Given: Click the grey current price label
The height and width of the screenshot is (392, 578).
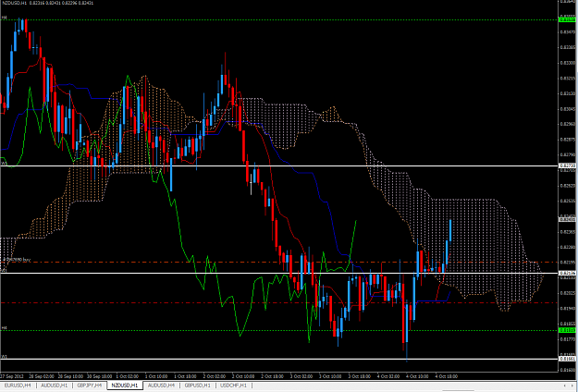Looking at the screenshot, I should pyautogui.click(x=568, y=219).
